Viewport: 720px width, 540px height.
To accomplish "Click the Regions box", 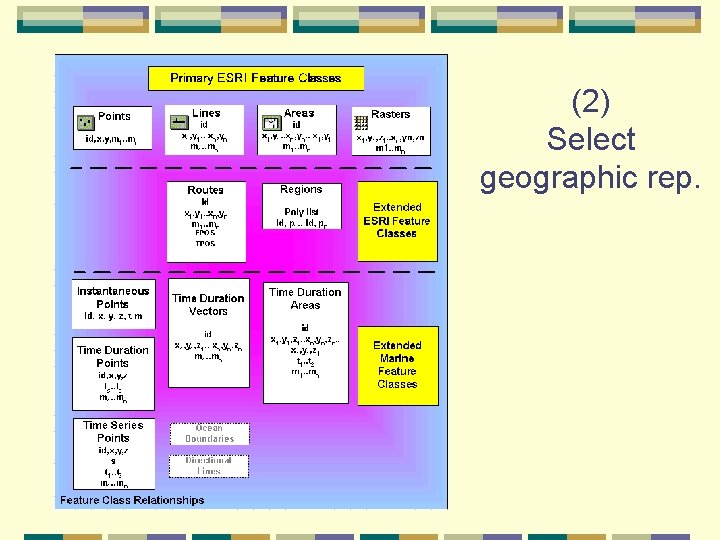I will [302, 206].
